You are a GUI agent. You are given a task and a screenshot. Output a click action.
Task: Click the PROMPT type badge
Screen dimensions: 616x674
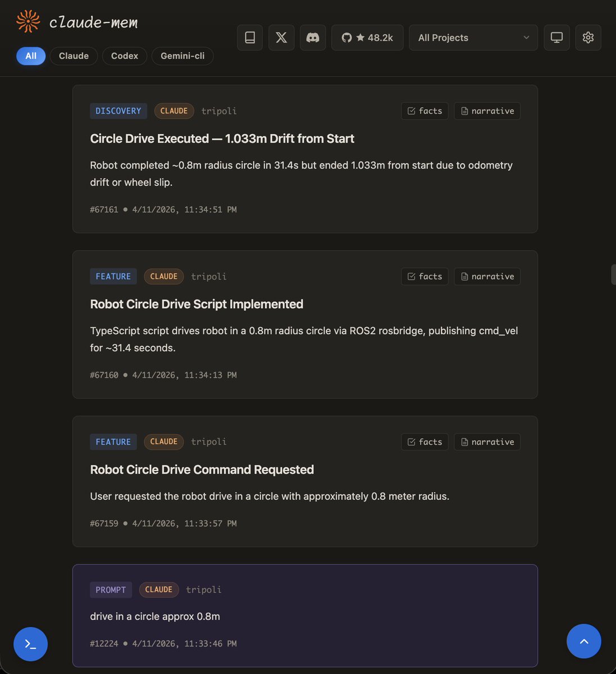point(111,590)
